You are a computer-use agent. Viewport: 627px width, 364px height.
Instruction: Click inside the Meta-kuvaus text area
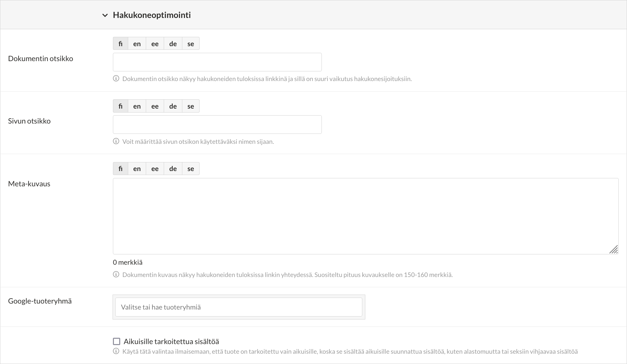click(366, 216)
